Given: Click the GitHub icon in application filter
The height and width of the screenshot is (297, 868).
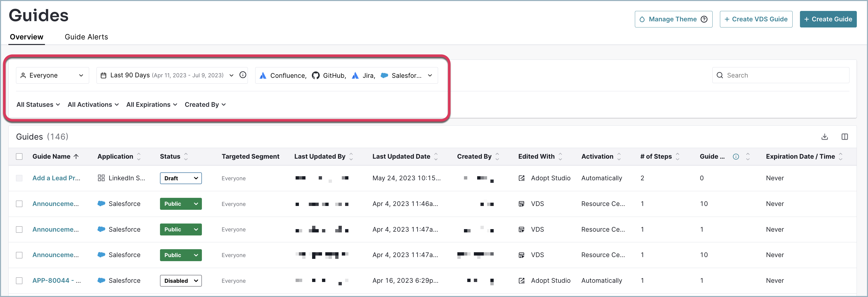Looking at the screenshot, I should coord(315,76).
